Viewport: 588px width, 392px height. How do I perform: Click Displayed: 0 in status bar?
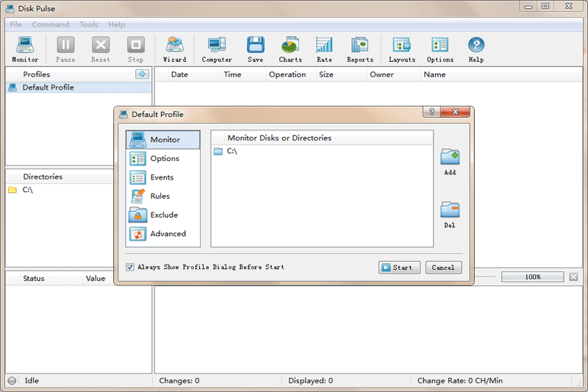point(310,381)
